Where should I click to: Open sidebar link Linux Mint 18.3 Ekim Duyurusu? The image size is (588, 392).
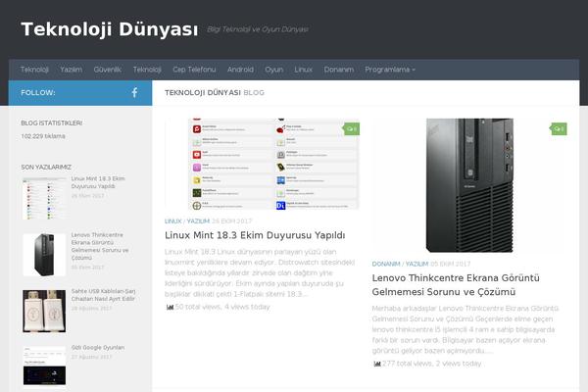(98, 182)
